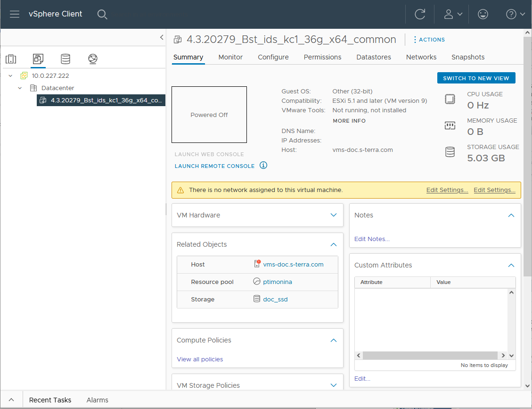Click Edit Notes link

point(372,239)
